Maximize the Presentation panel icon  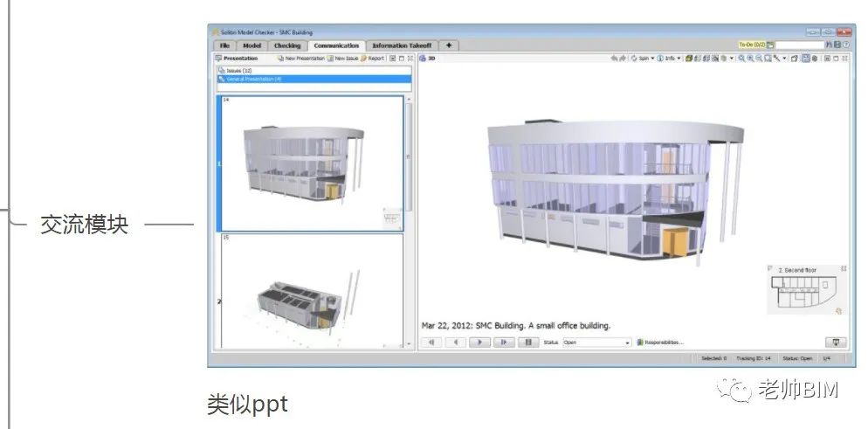[402, 59]
